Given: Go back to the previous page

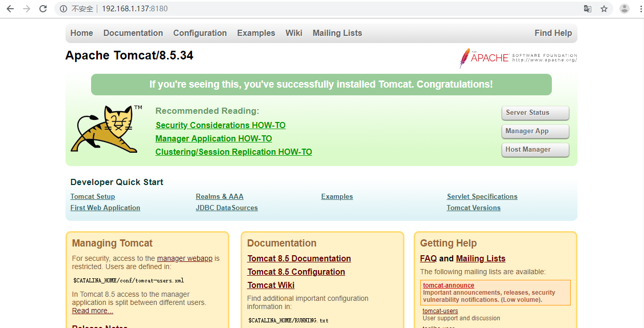Looking at the screenshot, I should [10, 9].
